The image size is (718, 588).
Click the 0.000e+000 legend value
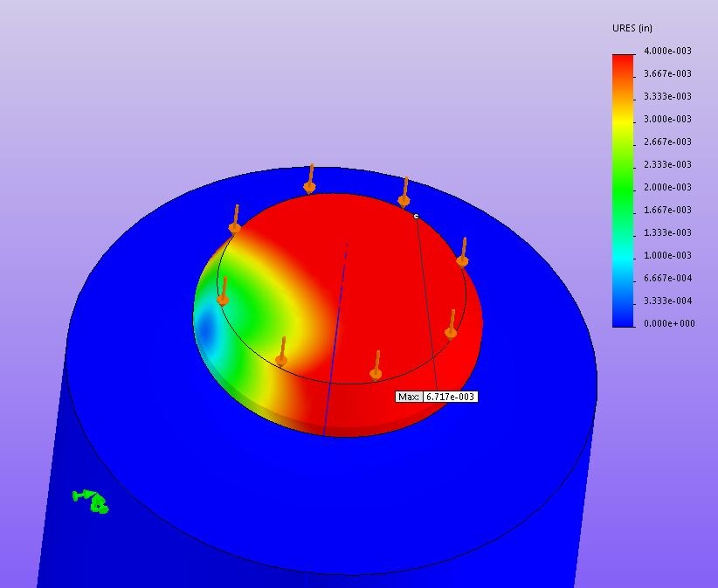[x=669, y=323]
